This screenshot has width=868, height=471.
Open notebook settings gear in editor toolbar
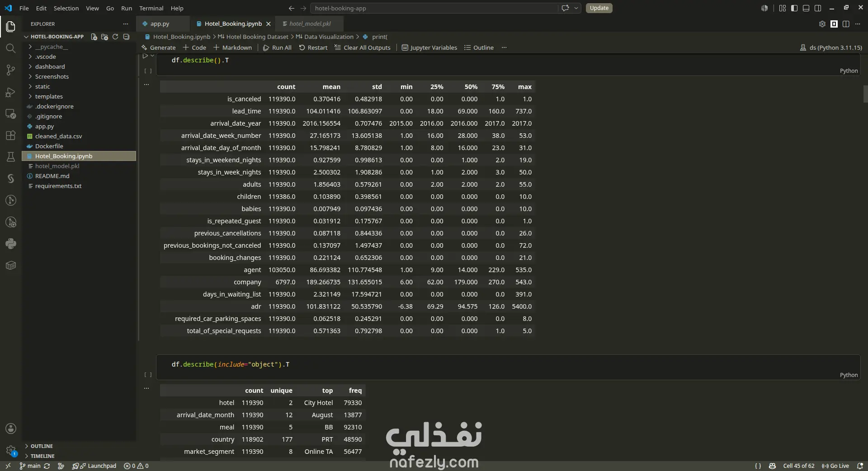pyautogui.click(x=822, y=24)
